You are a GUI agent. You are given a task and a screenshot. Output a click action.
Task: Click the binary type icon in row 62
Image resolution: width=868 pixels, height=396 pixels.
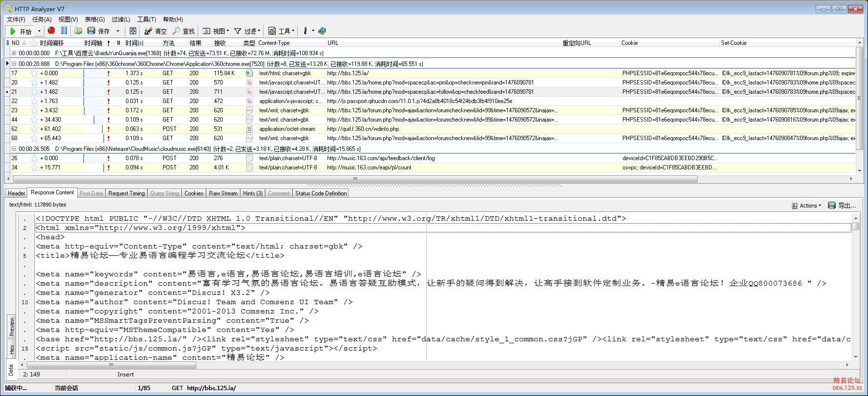coord(249,129)
